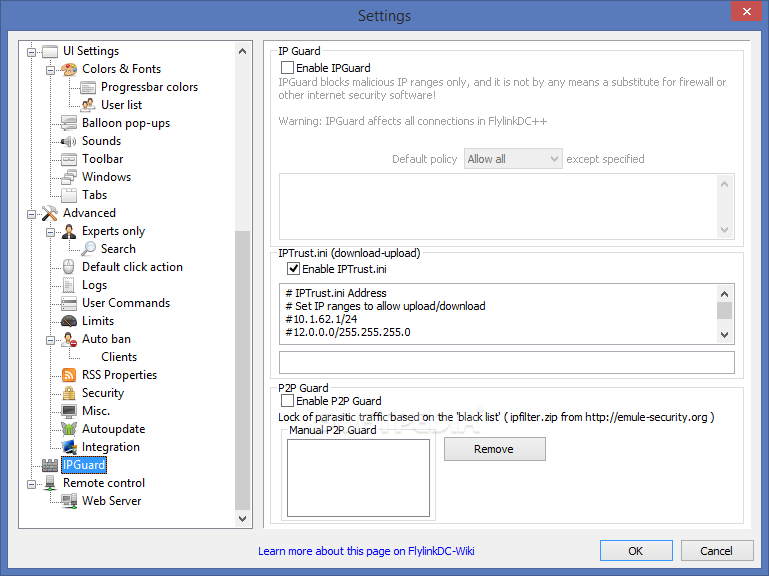Click the IPTrust.ini list scroll up arrow

pos(724,294)
